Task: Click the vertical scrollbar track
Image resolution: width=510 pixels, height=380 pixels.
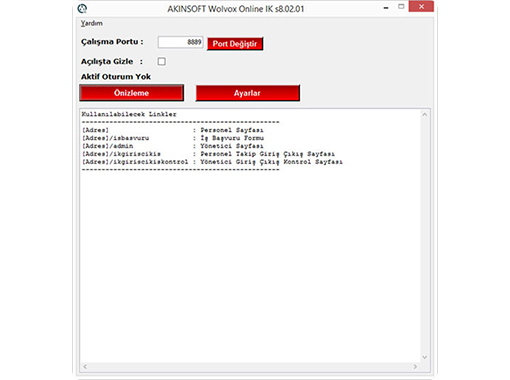Action: (425, 236)
